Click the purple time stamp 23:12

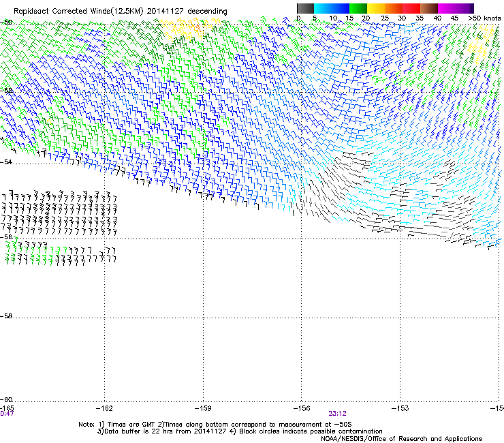[337, 414]
